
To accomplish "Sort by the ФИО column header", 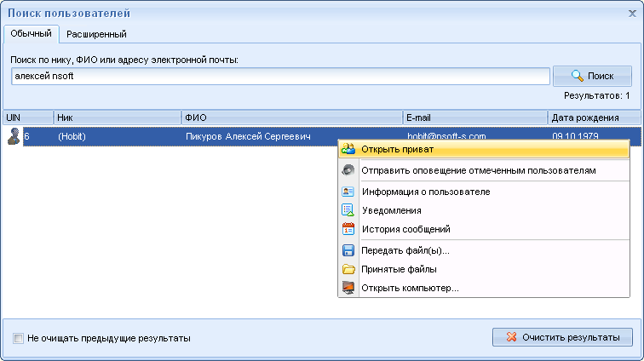I will coord(291,117).
